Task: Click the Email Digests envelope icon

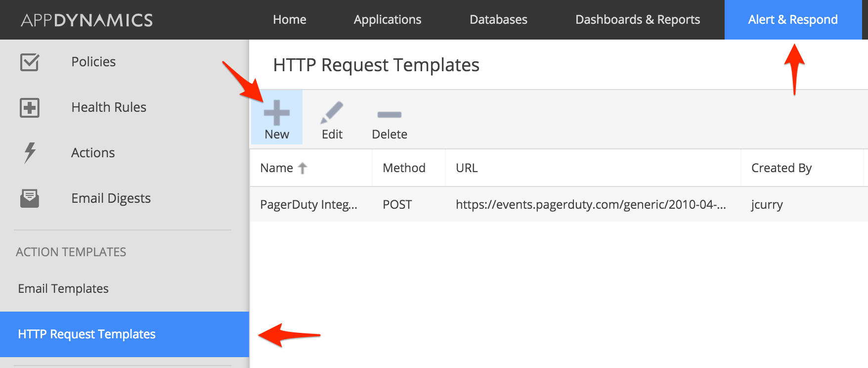Action: [x=30, y=198]
